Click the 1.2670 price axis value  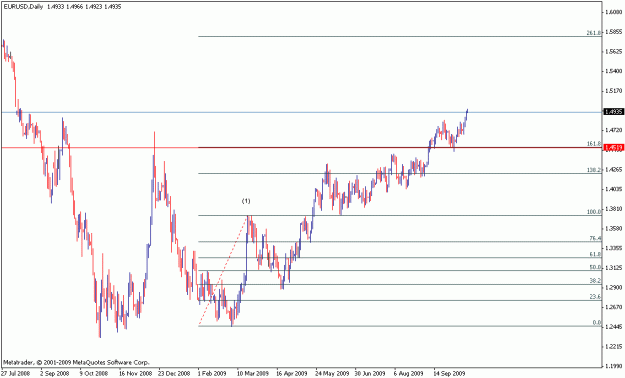click(x=614, y=307)
